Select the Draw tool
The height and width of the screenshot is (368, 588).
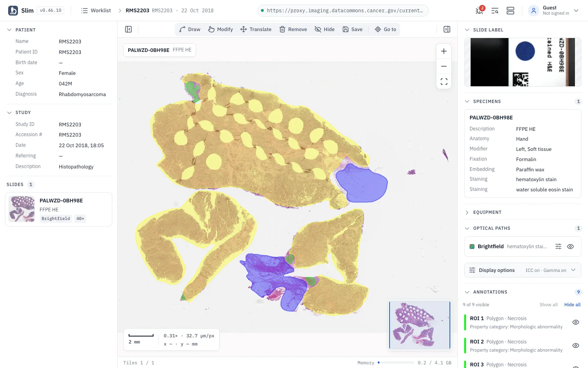190,29
